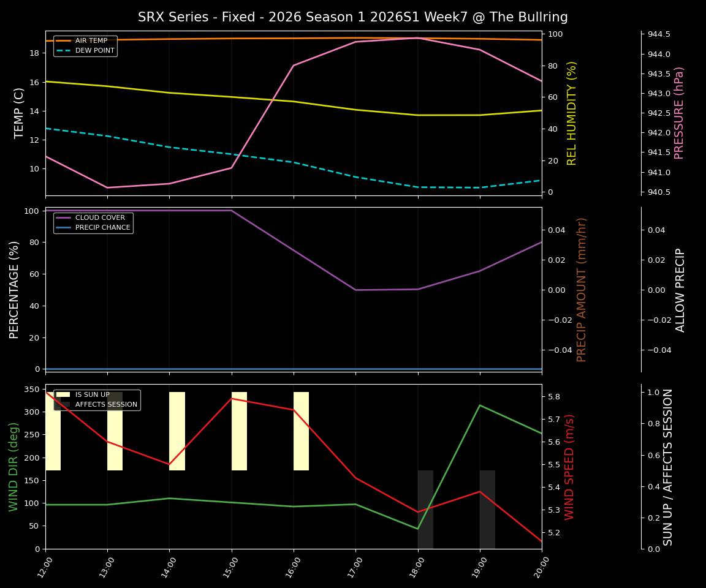Toggle the DEW POINT legend entry
The height and width of the screenshot is (588, 706).
click(x=94, y=50)
